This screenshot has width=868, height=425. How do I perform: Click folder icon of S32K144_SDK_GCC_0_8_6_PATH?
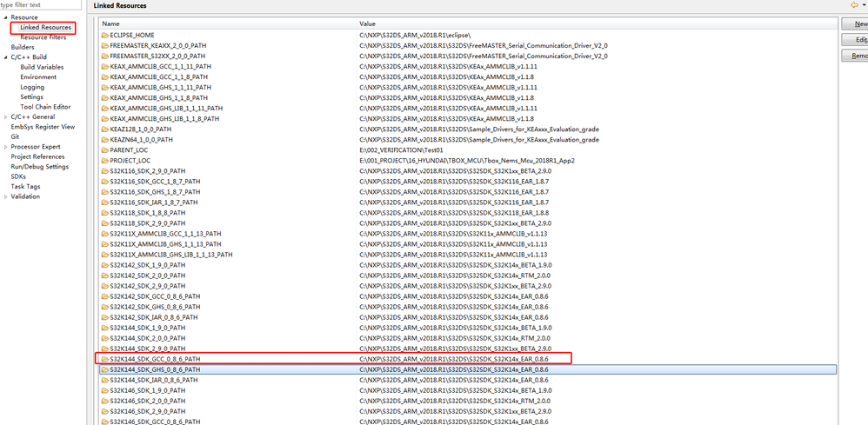[x=105, y=359]
